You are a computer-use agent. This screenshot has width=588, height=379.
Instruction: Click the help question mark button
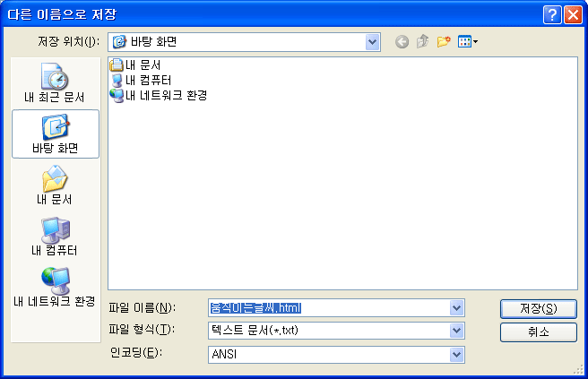click(x=552, y=15)
